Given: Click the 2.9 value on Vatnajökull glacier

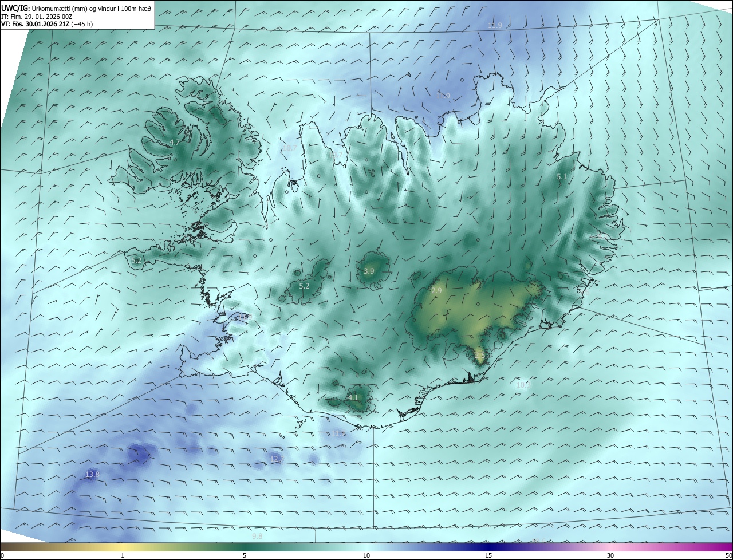Looking at the screenshot, I should click(436, 291).
